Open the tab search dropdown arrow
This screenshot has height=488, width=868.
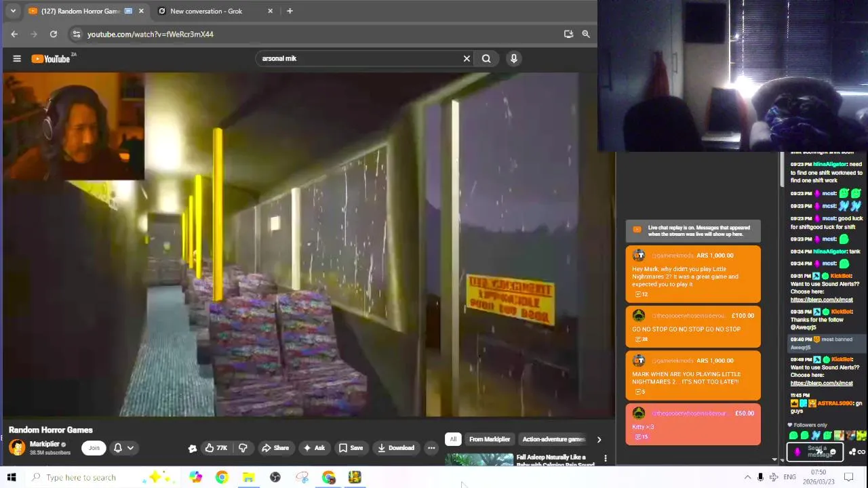pos(12,11)
